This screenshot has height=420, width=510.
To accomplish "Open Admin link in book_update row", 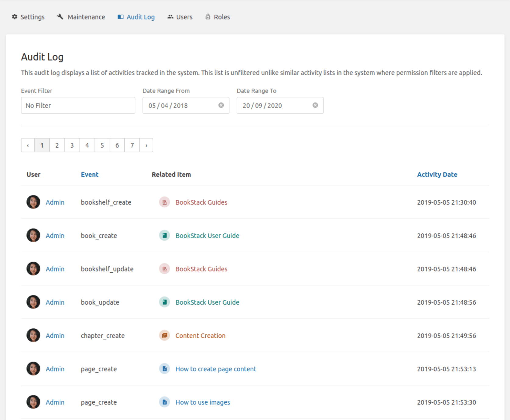I will (x=55, y=303).
